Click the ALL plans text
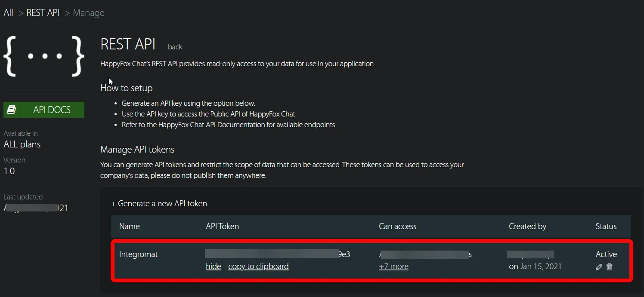 [22, 144]
